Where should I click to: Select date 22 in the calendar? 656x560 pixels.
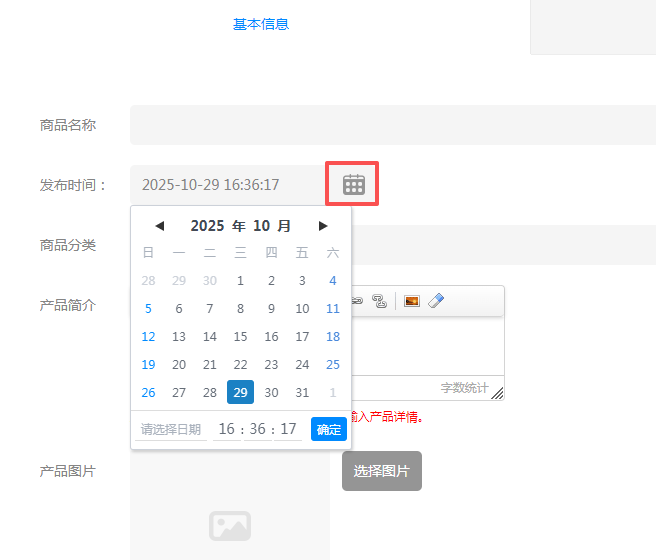coord(240,365)
